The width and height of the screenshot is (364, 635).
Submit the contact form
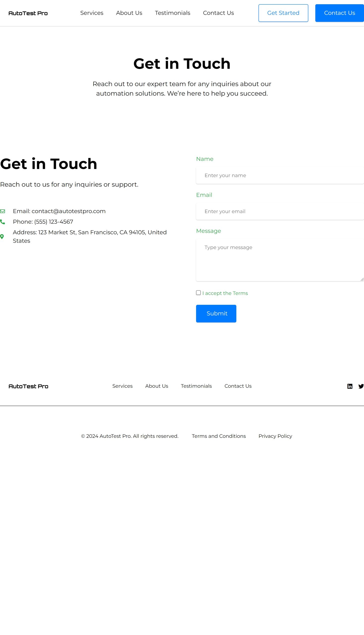216,313
